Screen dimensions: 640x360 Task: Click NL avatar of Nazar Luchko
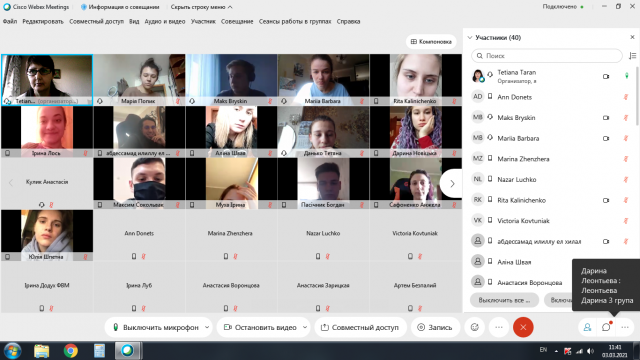coord(478,179)
